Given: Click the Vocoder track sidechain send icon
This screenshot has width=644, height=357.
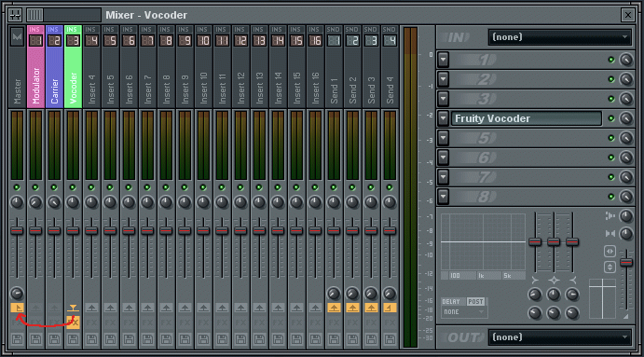Looking at the screenshot, I should [73, 308].
